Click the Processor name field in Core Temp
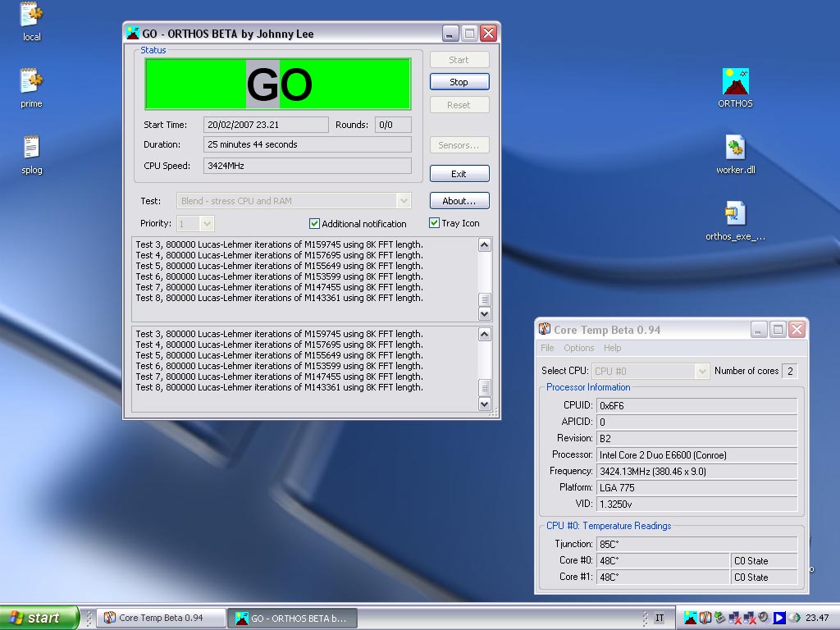Screen dimensions: 840x630 coord(696,454)
